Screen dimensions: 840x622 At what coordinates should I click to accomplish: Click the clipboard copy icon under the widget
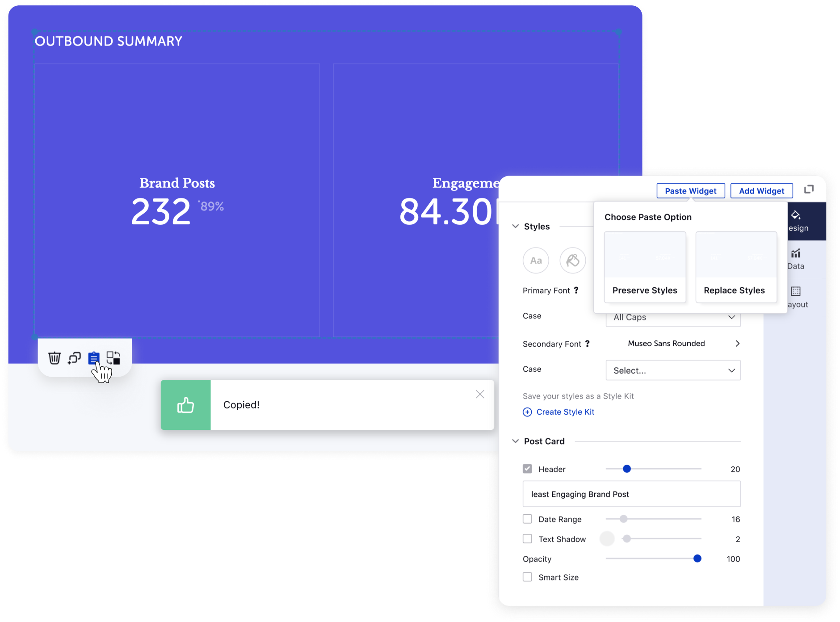pyautogui.click(x=94, y=357)
